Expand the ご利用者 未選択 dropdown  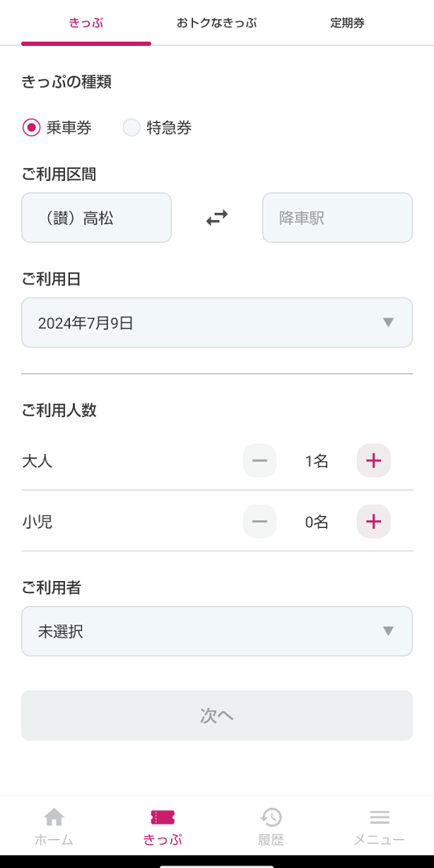click(x=217, y=631)
